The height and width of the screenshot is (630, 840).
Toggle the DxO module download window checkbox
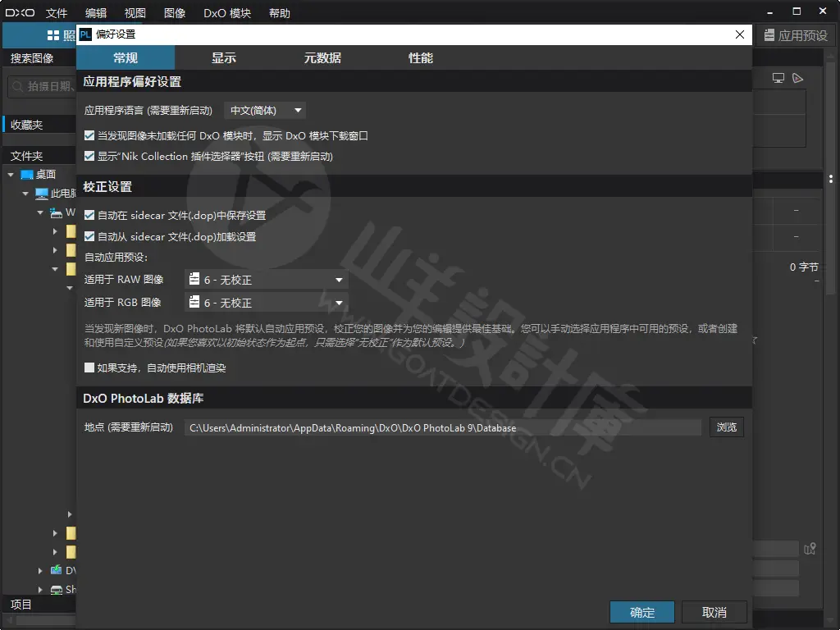89,135
